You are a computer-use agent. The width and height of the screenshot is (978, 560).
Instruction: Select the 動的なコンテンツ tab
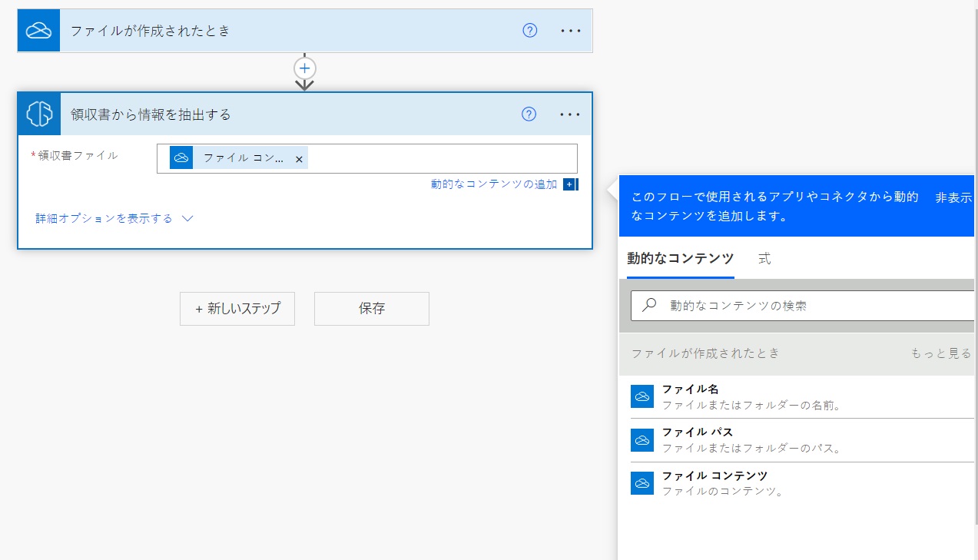click(680, 259)
